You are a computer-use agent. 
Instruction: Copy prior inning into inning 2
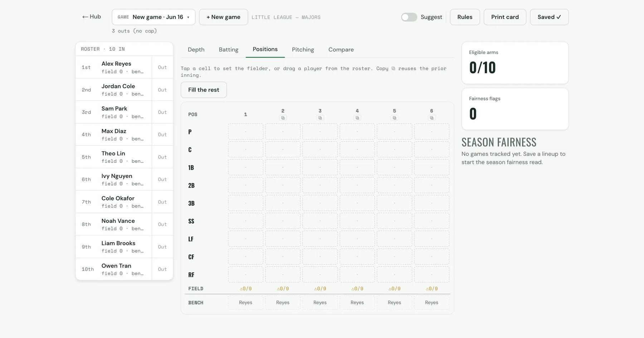(283, 118)
